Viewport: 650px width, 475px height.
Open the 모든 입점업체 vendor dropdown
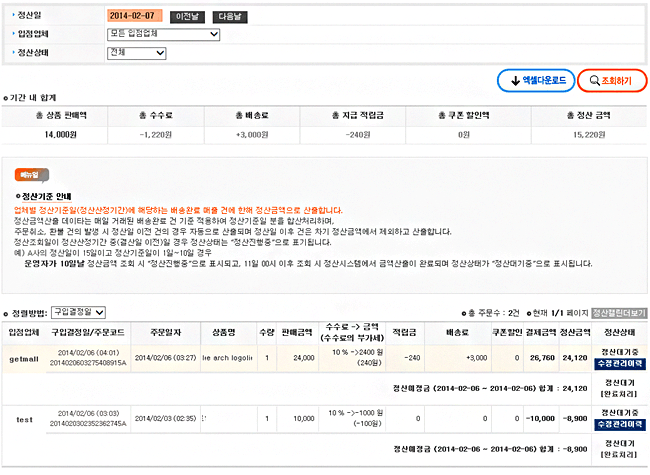point(163,35)
